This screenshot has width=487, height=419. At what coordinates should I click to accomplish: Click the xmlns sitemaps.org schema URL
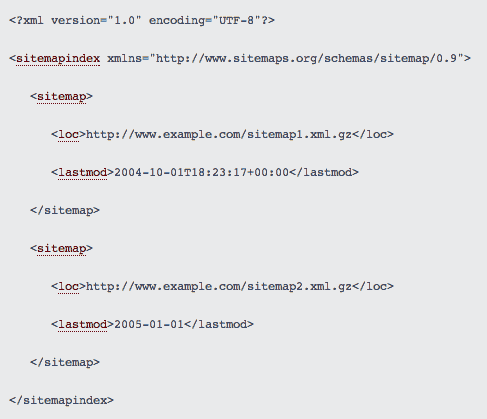[306, 59]
